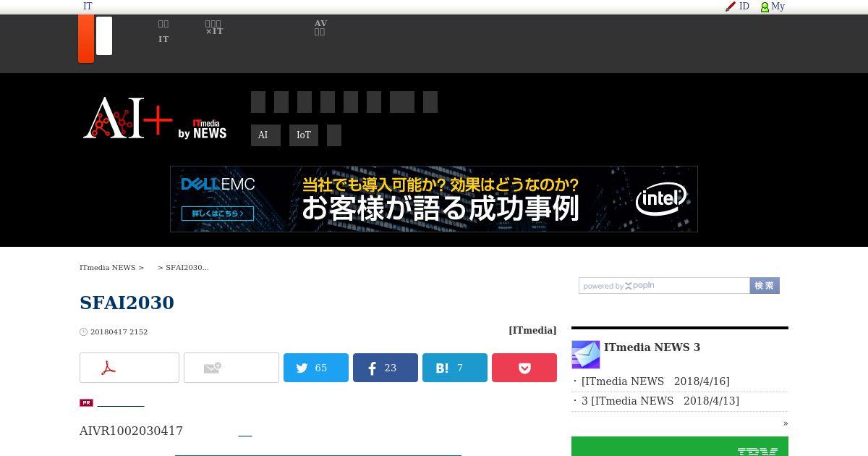Open the AV menu item in header
Viewport: 868px width, 456px height.
(320, 28)
